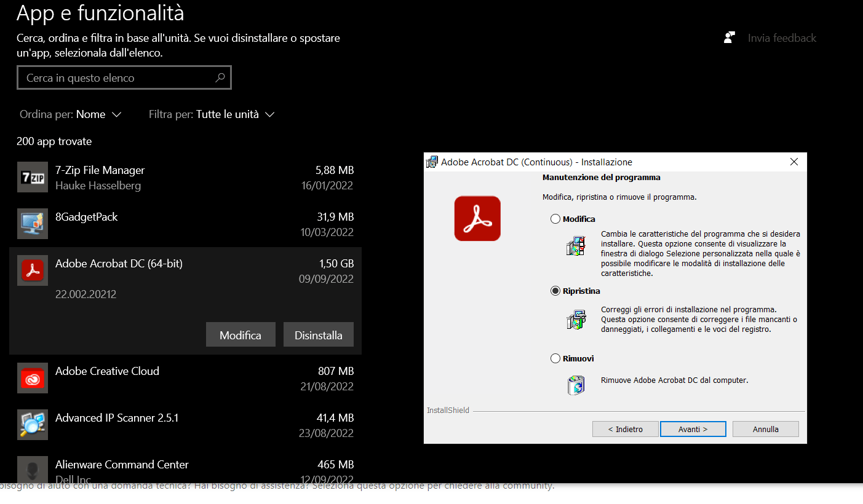Click the date 16/01/2022
Screen dimensions: 863x504
tap(326, 186)
